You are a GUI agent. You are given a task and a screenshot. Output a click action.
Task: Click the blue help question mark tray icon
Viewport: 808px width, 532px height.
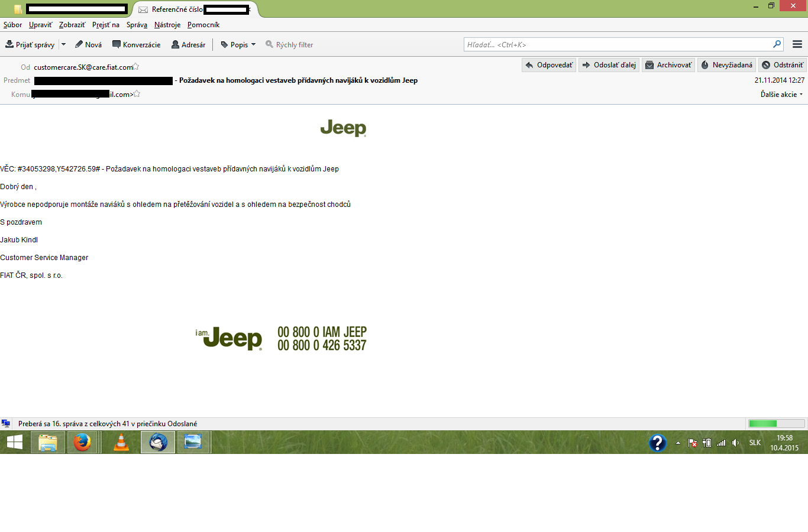[x=657, y=443]
